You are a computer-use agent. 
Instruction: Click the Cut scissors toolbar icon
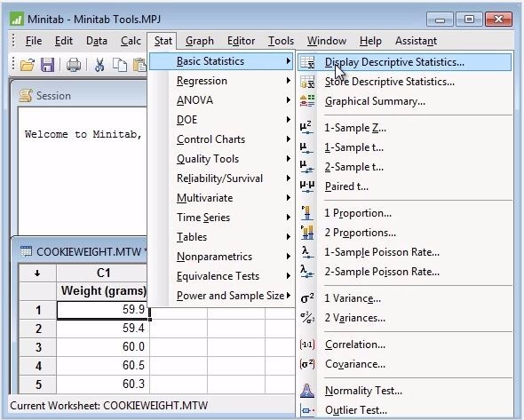pos(99,65)
